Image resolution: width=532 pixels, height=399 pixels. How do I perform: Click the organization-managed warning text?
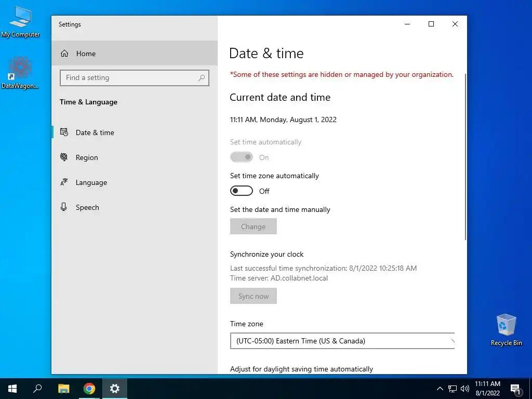tap(342, 75)
